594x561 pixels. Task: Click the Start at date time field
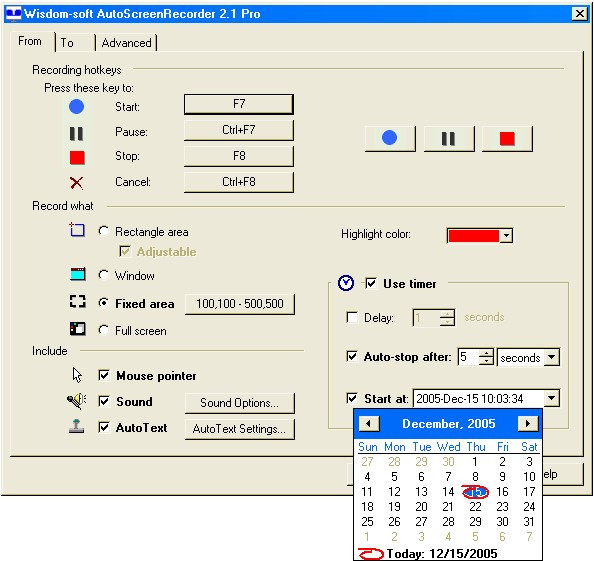tap(479, 398)
